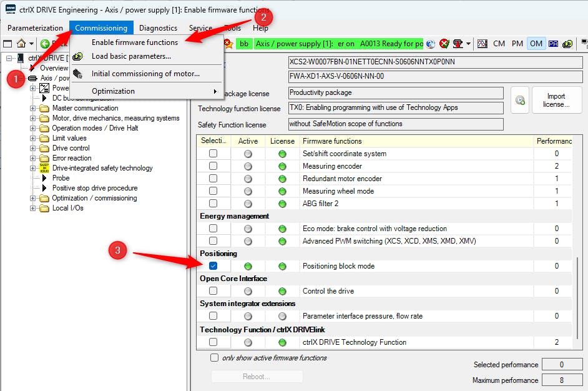Expand the Local I/Os tree node
The image size is (588, 391).
tap(33, 208)
